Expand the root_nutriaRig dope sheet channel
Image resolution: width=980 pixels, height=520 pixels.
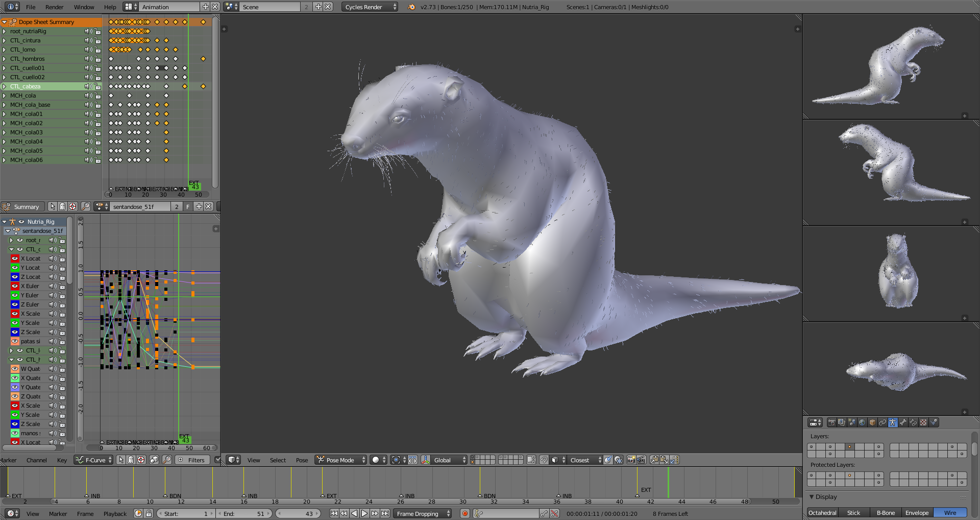[x=5, y=31]
